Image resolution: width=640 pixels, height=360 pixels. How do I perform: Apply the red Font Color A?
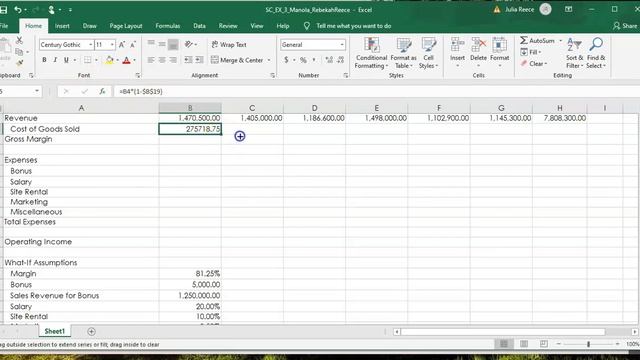click(x=127, y=60)
